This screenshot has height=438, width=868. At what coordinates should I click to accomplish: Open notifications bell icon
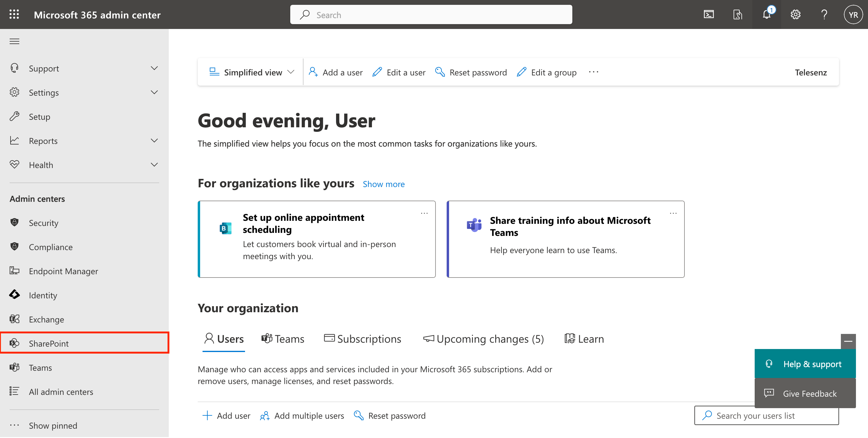tap(766, 14)
